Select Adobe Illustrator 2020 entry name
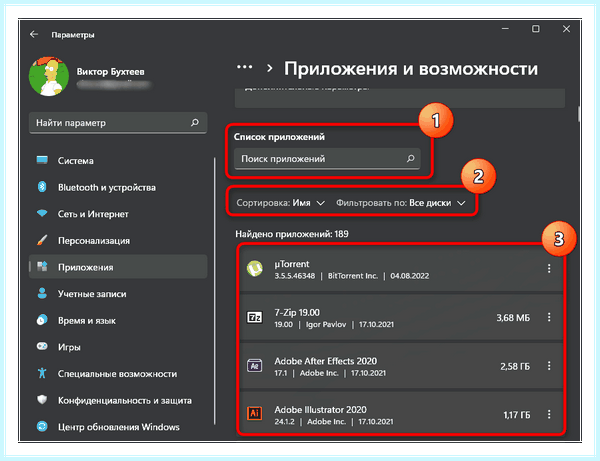600x461 pixels. [320, 410]
